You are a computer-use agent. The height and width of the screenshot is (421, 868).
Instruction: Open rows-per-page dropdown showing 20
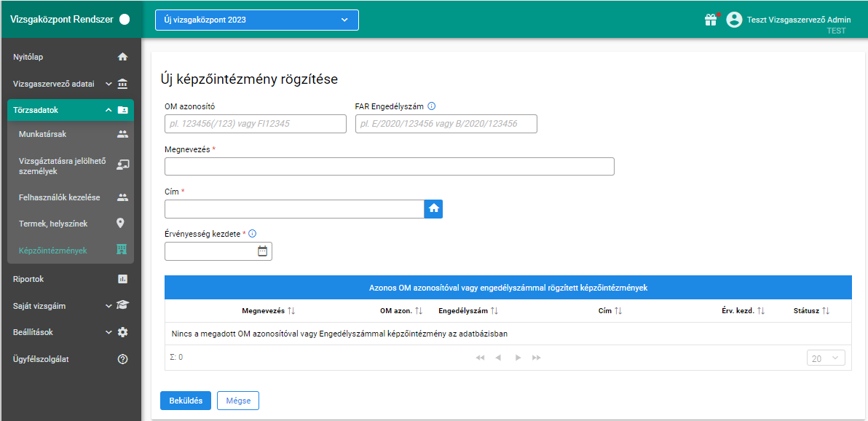[826, 358]
